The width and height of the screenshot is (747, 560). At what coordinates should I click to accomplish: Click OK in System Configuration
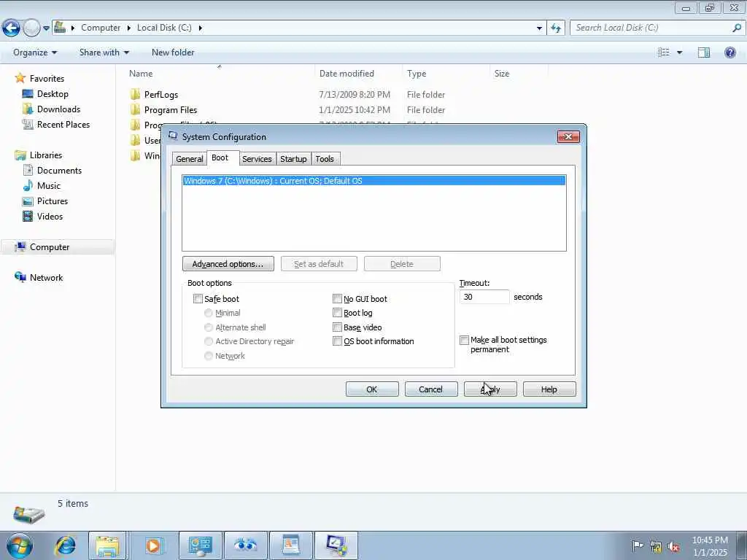click(372, 389)
